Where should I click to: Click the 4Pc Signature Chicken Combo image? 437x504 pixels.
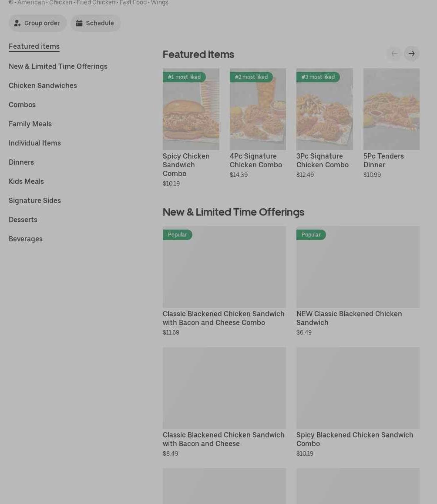pos(258,109)
